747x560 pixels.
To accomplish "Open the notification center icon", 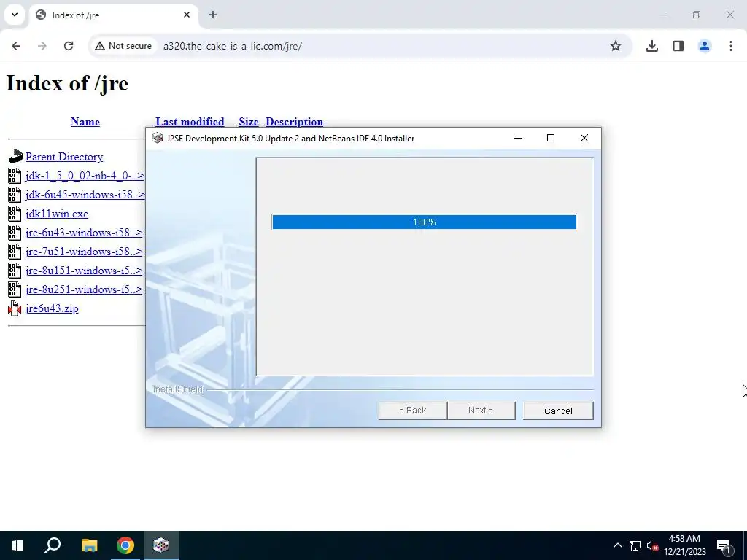I will [x=724, y=545].
